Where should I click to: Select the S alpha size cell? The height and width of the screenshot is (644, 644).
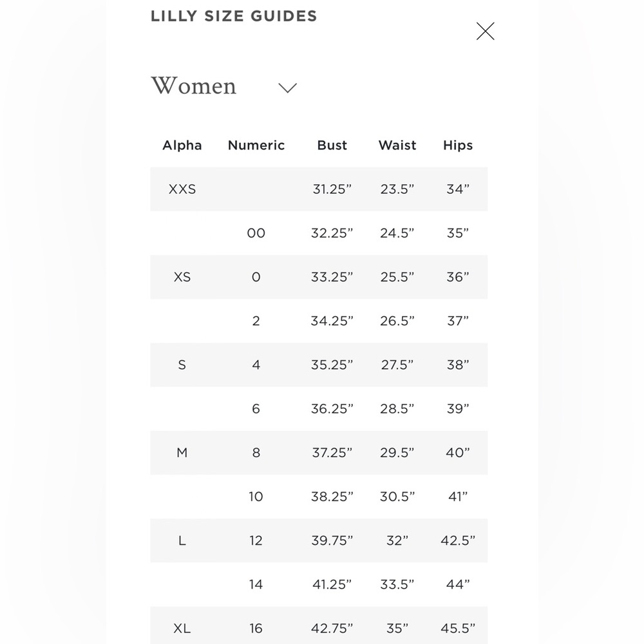pos(182,365)
